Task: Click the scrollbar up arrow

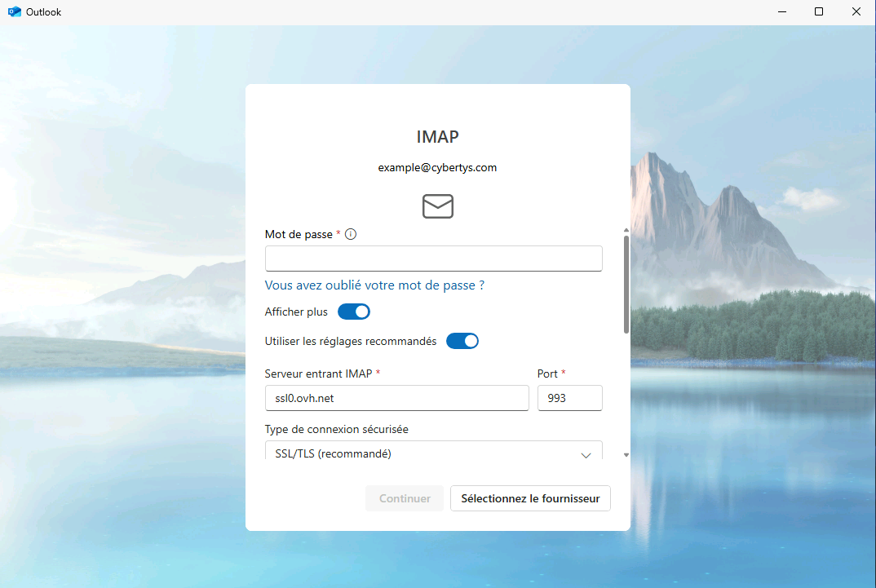Action: 626,230
